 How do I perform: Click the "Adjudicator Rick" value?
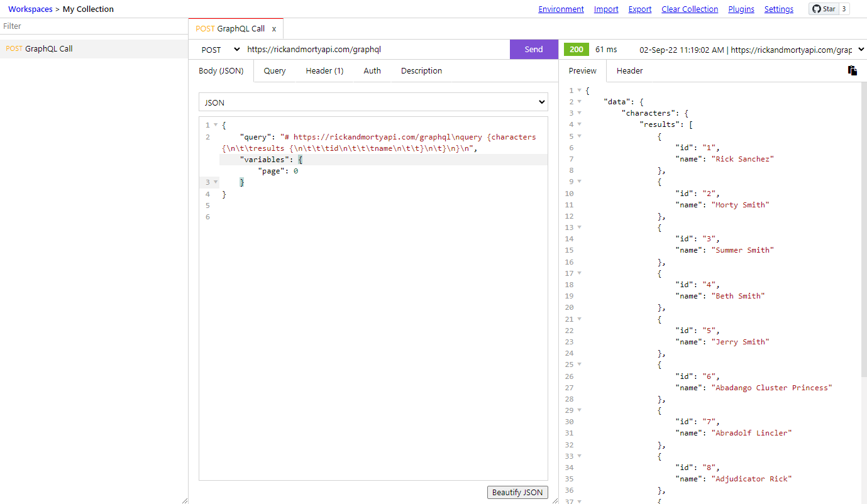click(x=751, y=479)
